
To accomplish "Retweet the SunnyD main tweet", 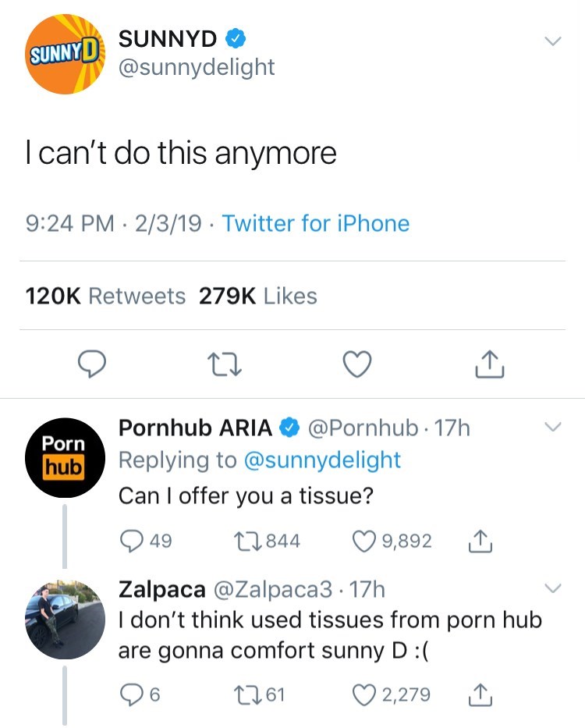I will point(225,364).
